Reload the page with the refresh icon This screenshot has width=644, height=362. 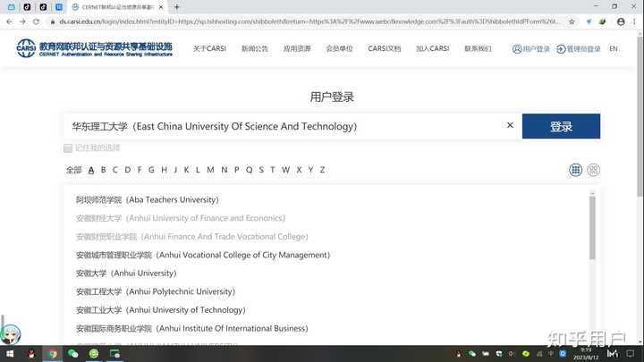pos(36,21)
